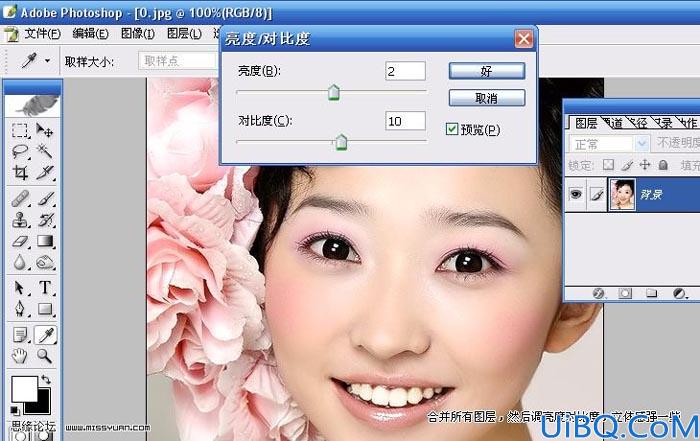Image resolution: width=700 pixels, height=441 pixels.
Task: Switch to the 路径 paths tab
Action: click(638, 123)
